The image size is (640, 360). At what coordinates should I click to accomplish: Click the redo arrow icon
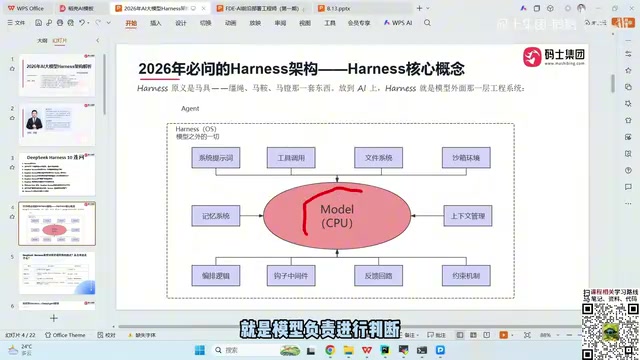point(98,23)
